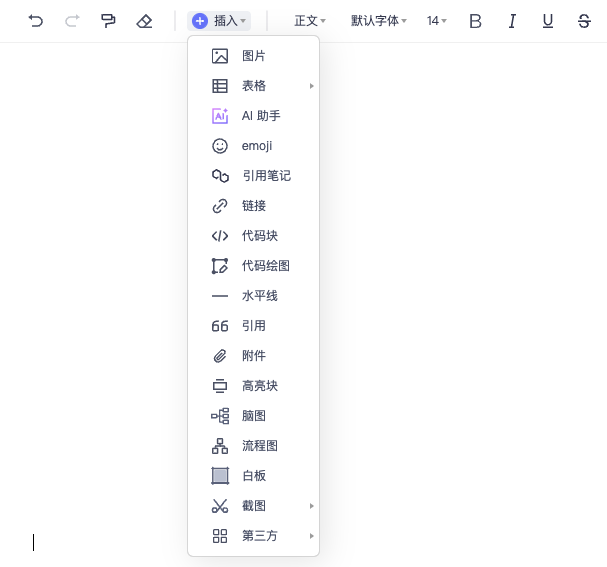Image resolution: width=607 pixels, height=567 pixels.
Task: Click the blue plus insert icon
Action: click(200, 21)
